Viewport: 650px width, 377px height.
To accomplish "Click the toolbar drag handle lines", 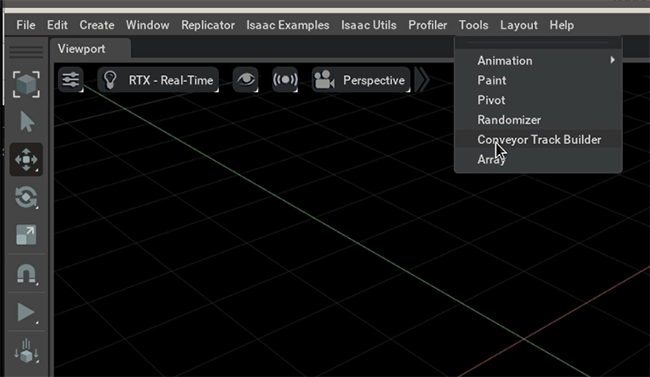I will click(26, 52).
